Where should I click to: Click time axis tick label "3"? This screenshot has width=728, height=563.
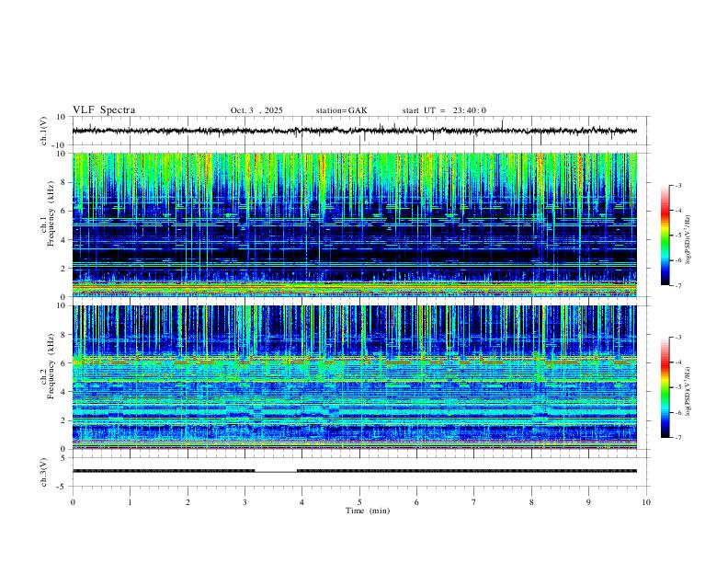coord(245,502)
